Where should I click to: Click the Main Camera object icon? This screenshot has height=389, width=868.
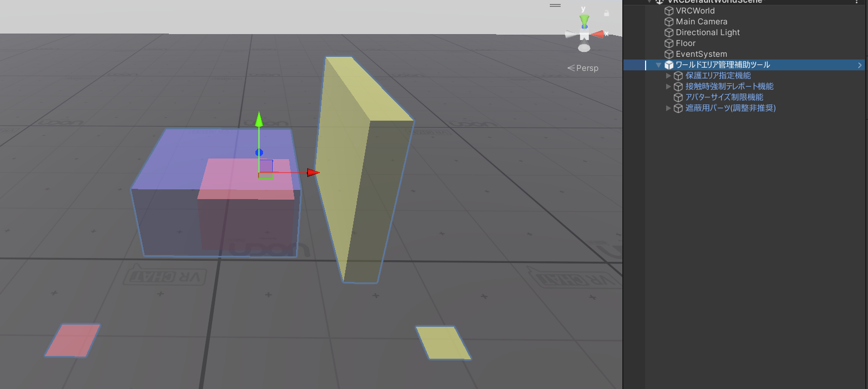click(x=669, y=22)
